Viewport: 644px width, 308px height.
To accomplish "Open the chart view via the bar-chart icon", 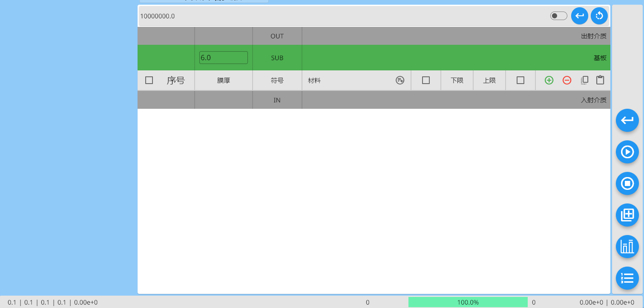I will pos(627,247).
